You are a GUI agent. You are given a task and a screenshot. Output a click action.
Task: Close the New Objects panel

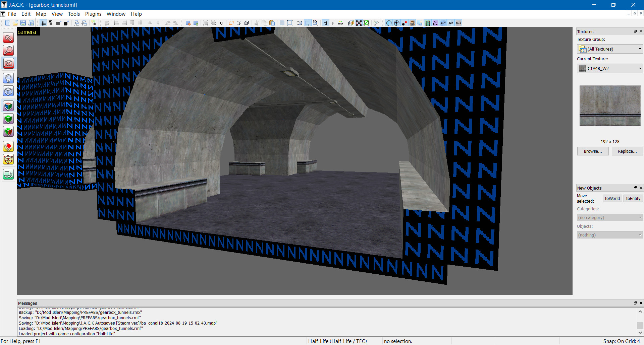(641, 188)
